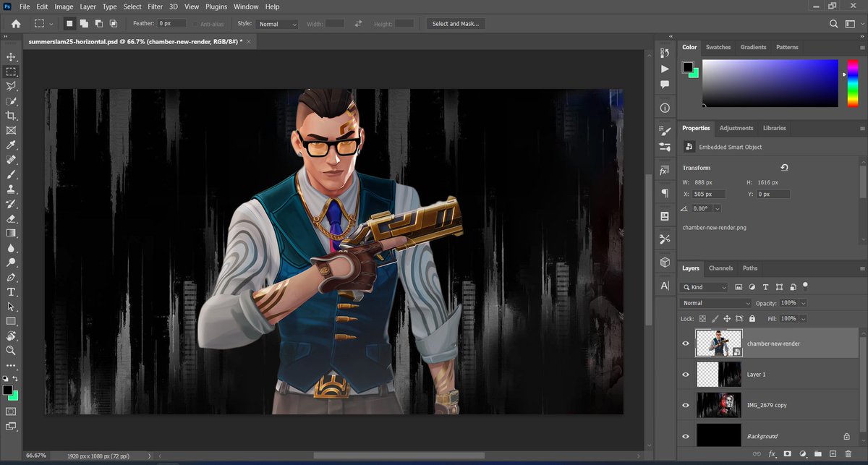The height and width of the screenshot is (465, 868).
Task: Click the Delete layer trash icon
Action: (x=848, y=454)
